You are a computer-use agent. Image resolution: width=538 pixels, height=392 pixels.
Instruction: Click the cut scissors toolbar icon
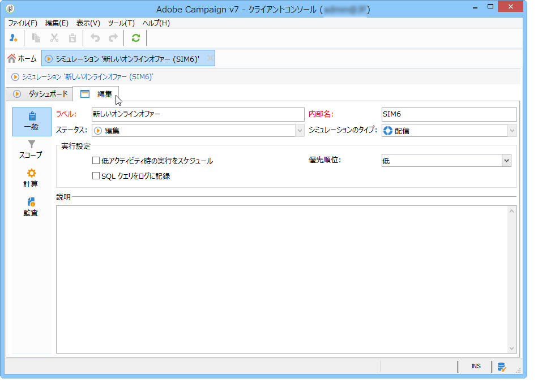pos(54,38)
